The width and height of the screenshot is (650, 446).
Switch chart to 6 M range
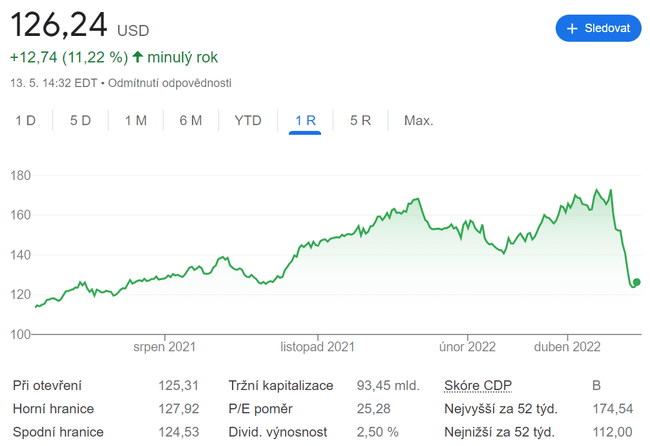[x=190, y=121]
